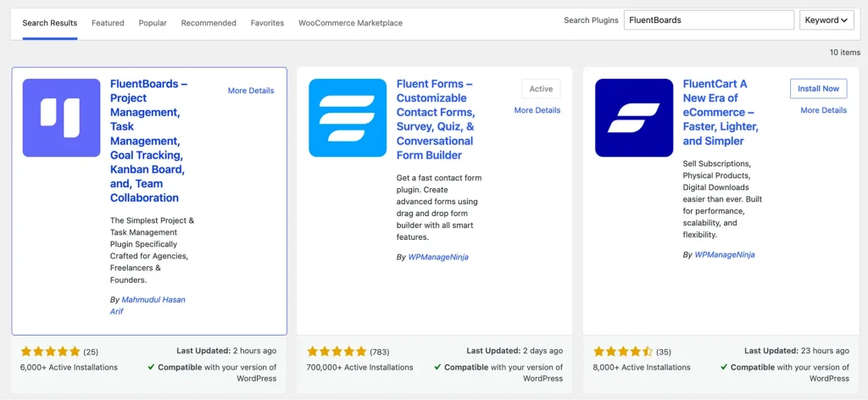Click the compatibility checkmark on Fluent Forms card

[438, 367]
